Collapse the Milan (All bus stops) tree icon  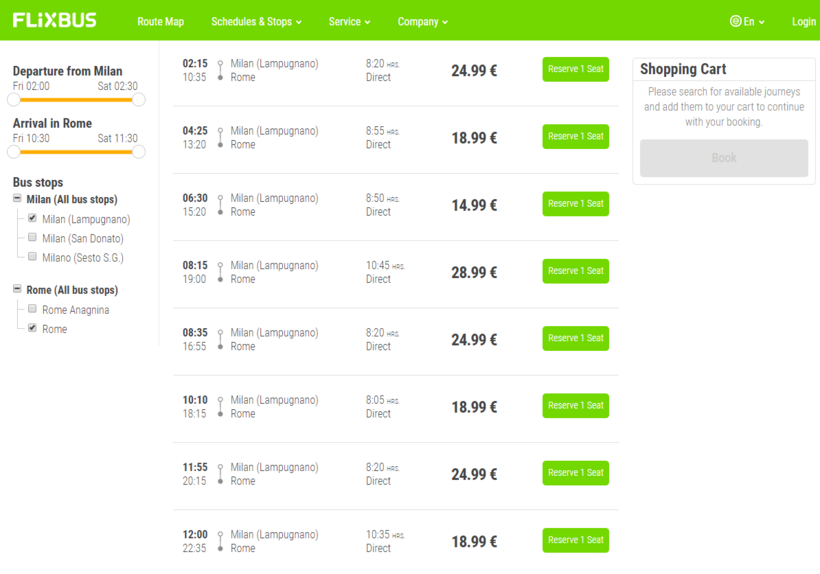pyautogui.click(x=17, y=199)
